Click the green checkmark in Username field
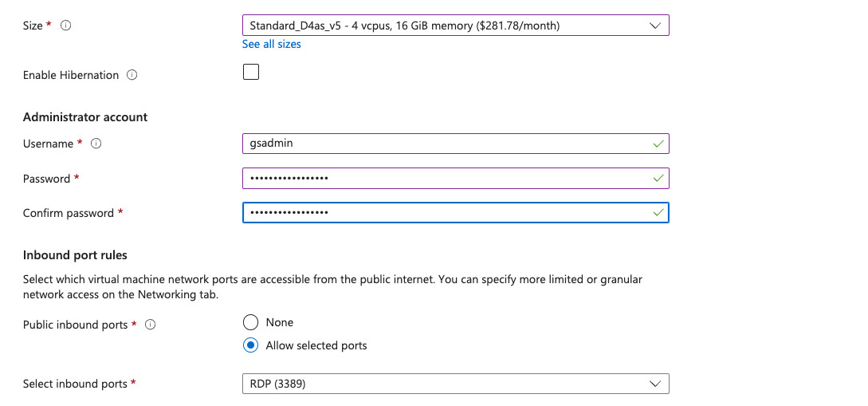868x406 pixels. click(658, 144)
